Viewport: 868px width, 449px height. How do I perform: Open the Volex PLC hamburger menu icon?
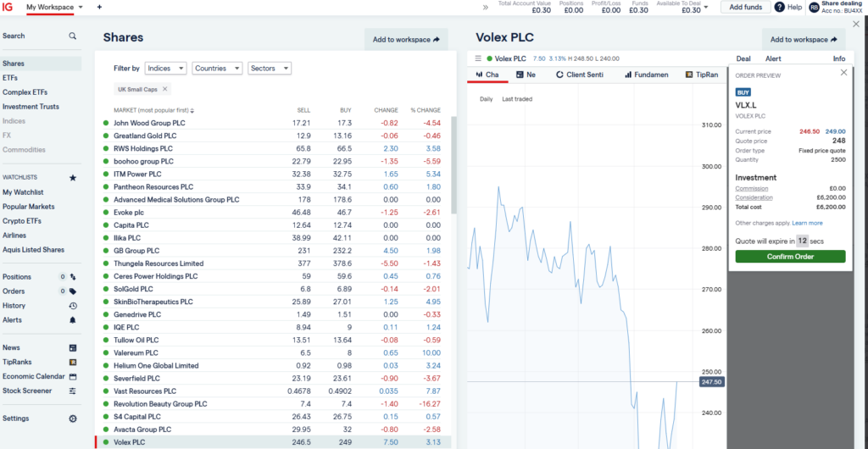tap(478, 58)
